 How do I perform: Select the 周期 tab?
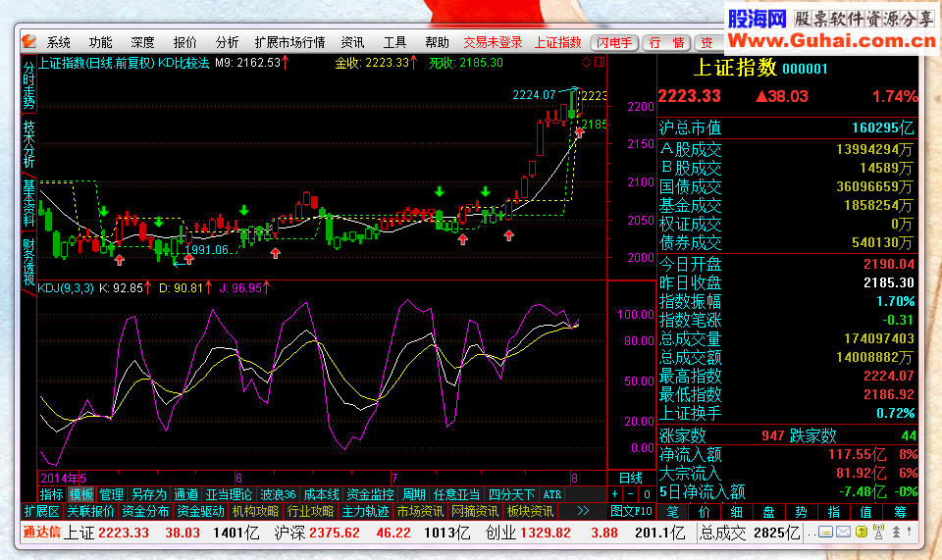(x=413, y=494)
